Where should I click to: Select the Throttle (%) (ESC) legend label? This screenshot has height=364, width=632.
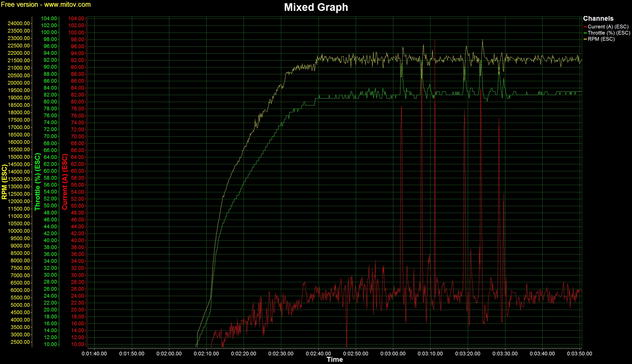(609, 33)
